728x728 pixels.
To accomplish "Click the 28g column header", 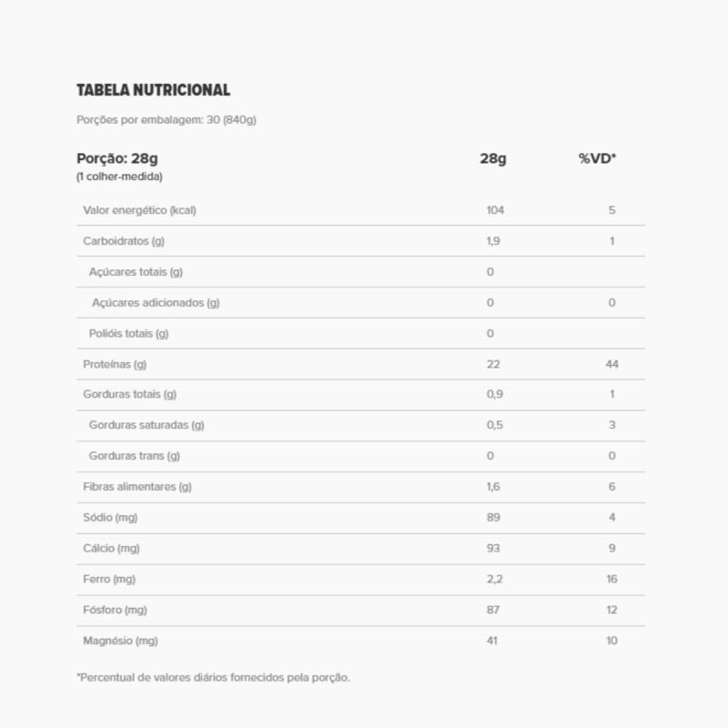I will tap(492, 158).
